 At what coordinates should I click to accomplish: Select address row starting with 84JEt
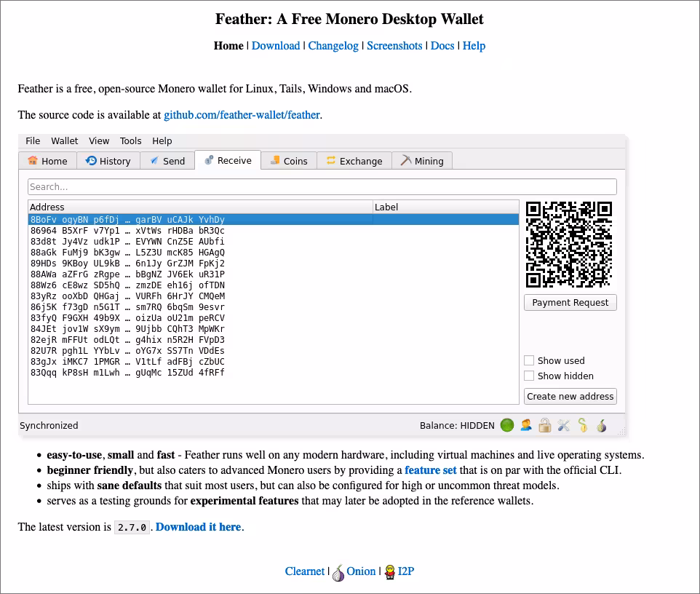pyautogui.click(x=273, y=329)
